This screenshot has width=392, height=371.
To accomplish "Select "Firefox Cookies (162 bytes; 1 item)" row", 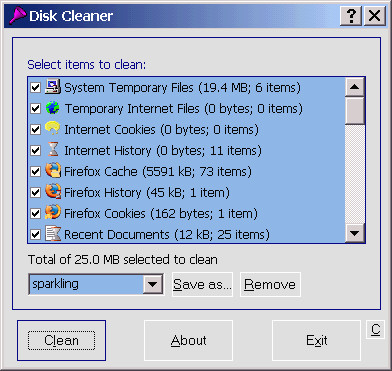I will pyautogui.click(x=186, y=214).
